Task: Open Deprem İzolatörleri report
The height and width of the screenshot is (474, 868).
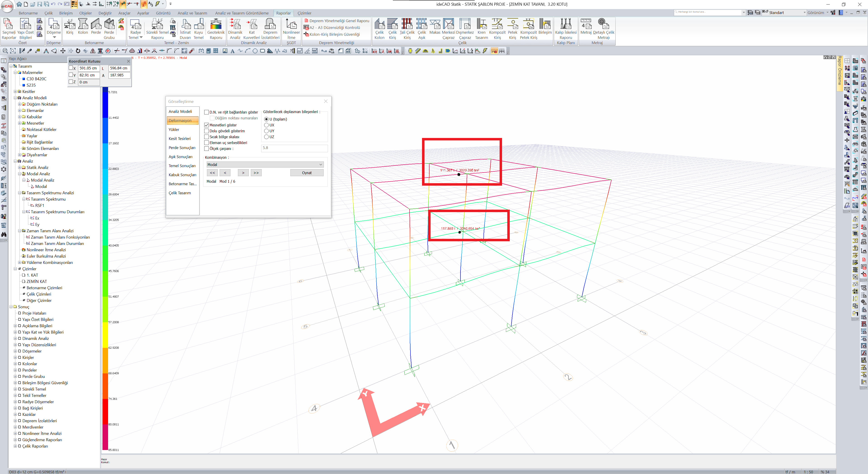Action: point(270,29)
